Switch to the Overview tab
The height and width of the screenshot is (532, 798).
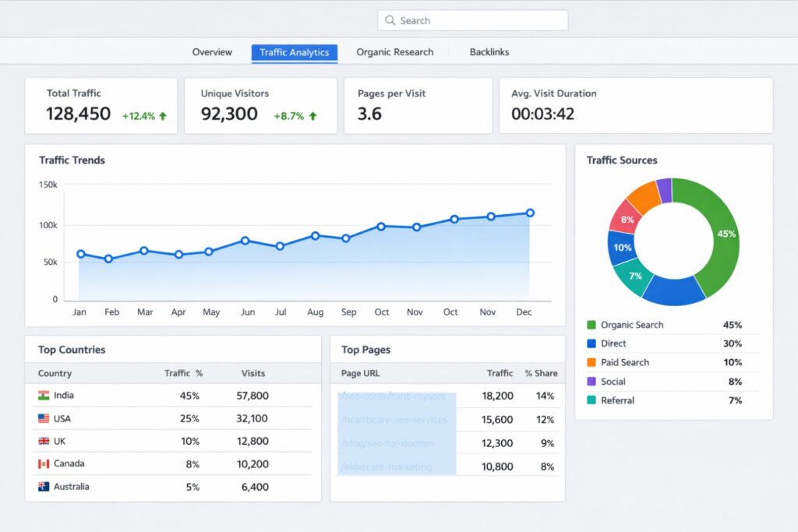click(211, 52)
